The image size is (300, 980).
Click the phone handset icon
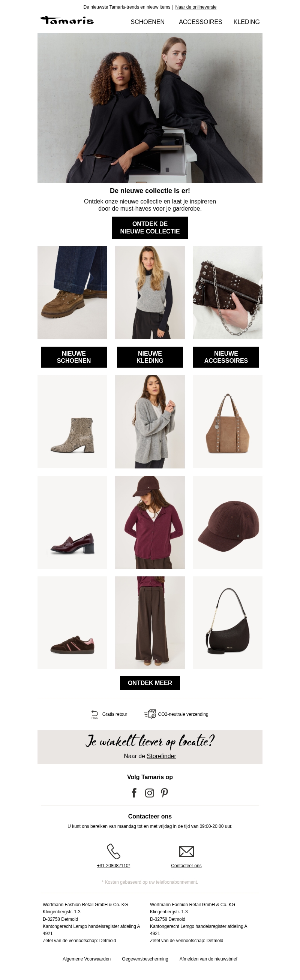tap(114, 851)
